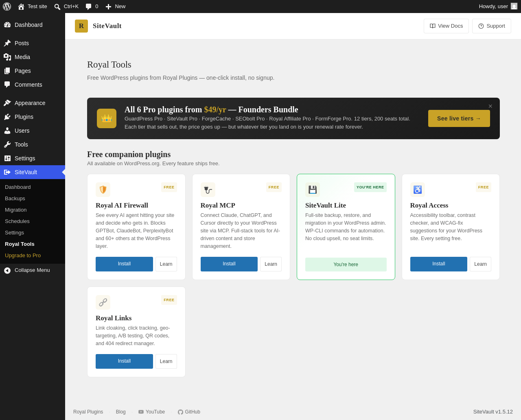
Task: Open the GitHub footer link
Action: click(189, 412)
